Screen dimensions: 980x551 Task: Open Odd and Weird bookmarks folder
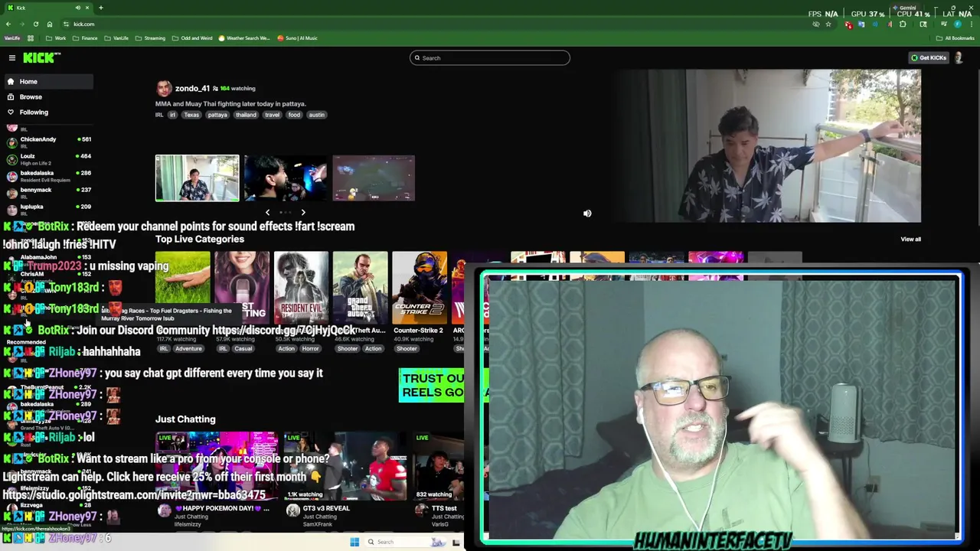(192, 38)
